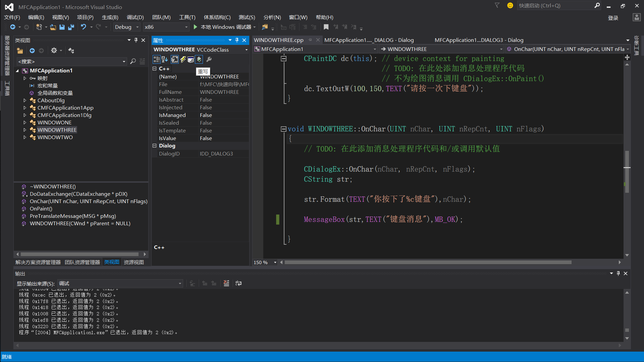Collapse the Dialog properties category
This screenshot has width=644, height=362.
pos(155,146)
